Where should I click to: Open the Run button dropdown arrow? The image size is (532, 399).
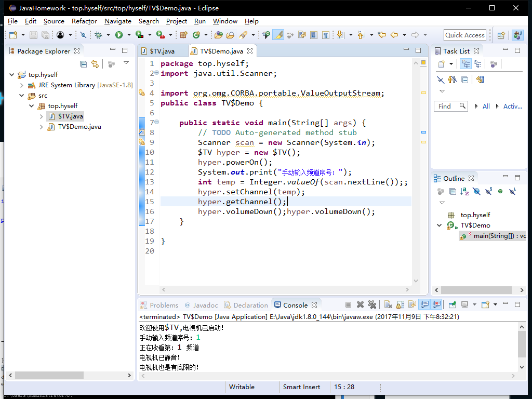click(x=129, y=35)
